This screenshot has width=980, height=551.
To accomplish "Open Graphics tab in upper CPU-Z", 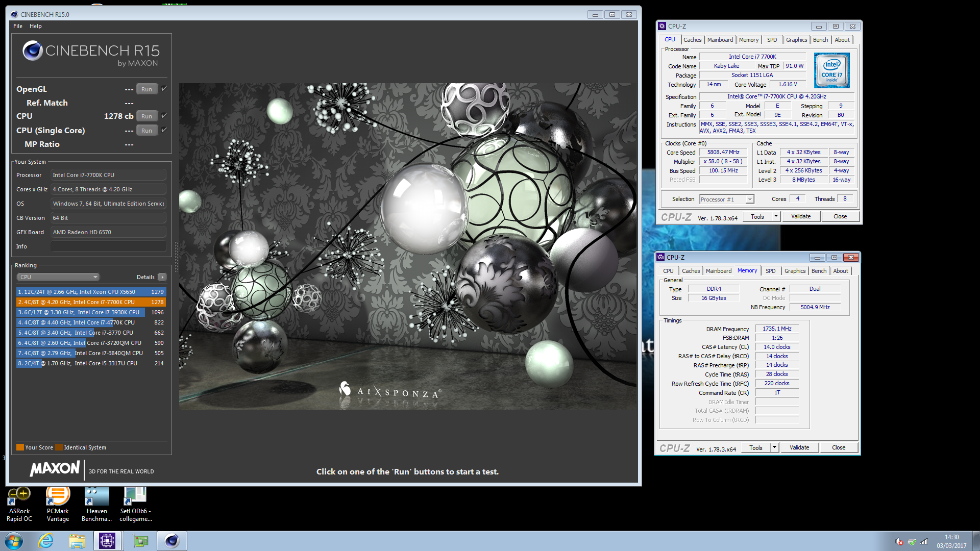I will (796, 40).
